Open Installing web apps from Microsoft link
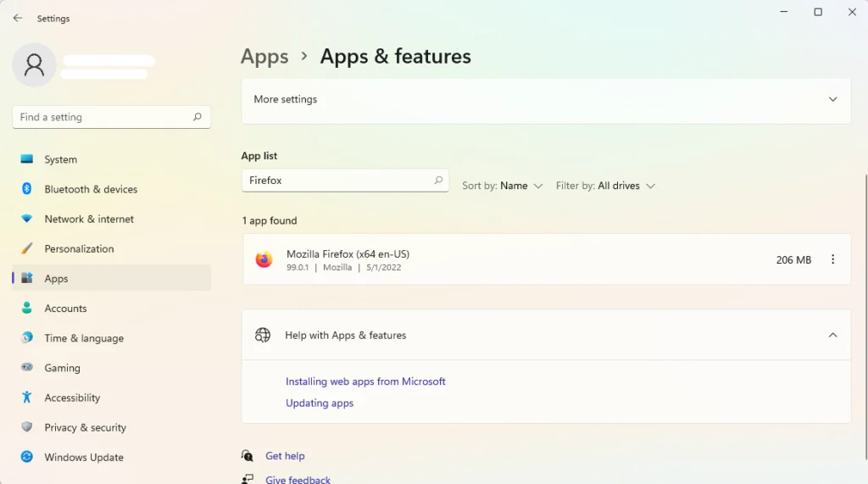The image size is (868, 484). pyautogui.click(x=365, y=381)
